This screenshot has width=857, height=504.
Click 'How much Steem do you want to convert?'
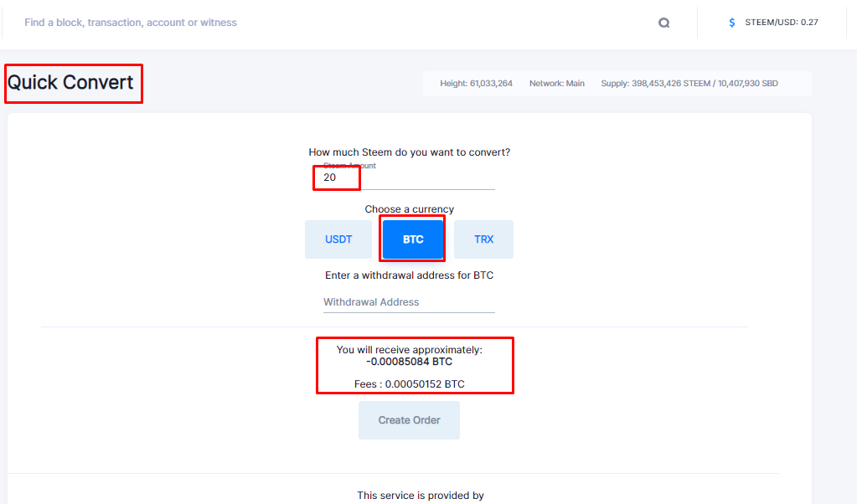[x=409, y=152]
